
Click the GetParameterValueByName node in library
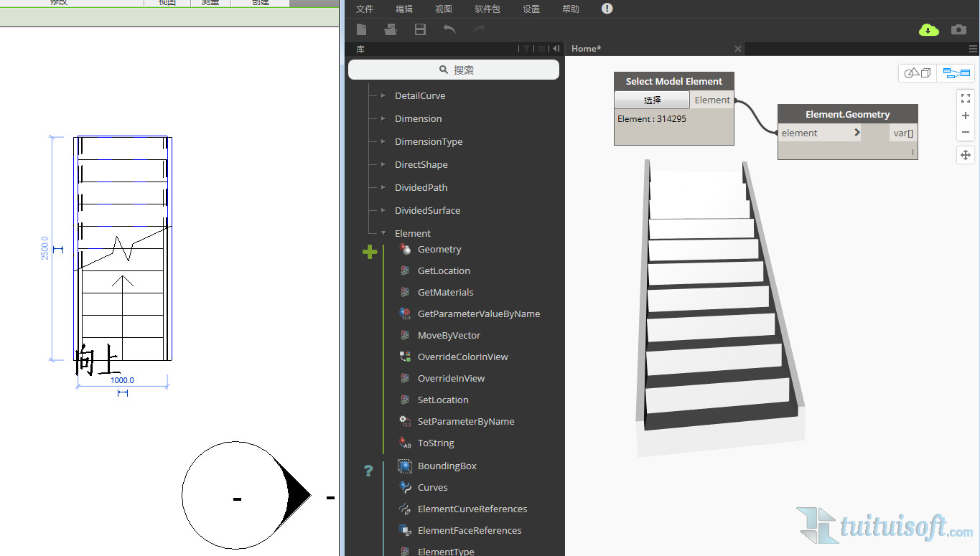click(478, 314)
